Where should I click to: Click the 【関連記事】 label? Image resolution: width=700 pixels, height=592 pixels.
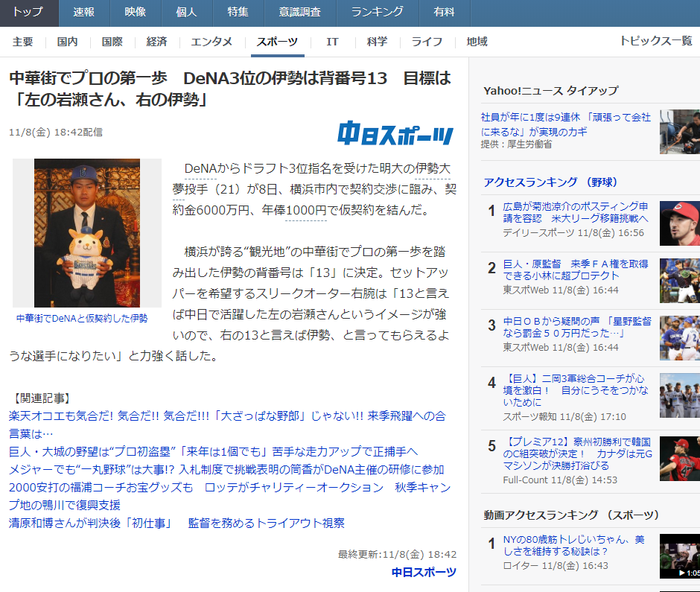tap(42, 398)
